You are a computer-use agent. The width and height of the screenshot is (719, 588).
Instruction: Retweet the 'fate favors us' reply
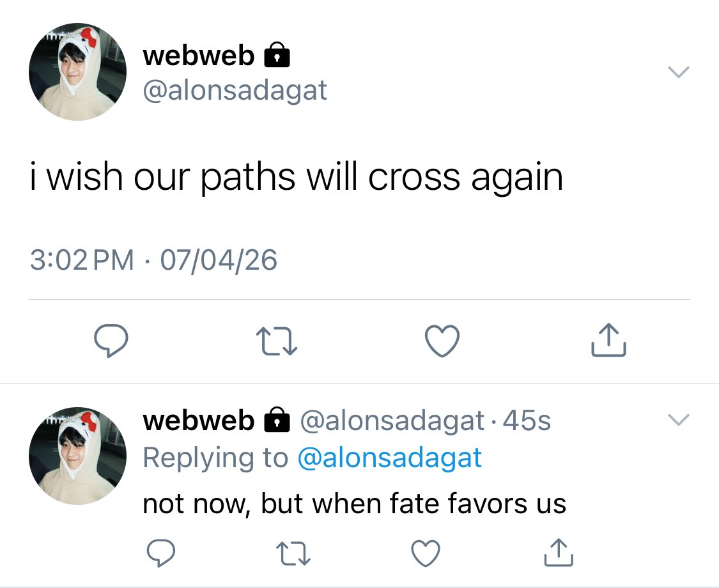(x=293, y=553)
